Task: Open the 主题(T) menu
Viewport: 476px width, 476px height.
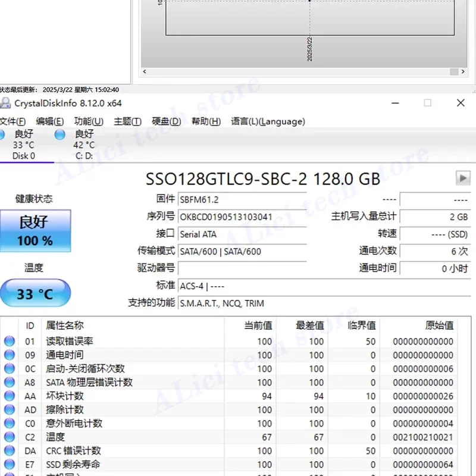Action: tap(128, 121)
